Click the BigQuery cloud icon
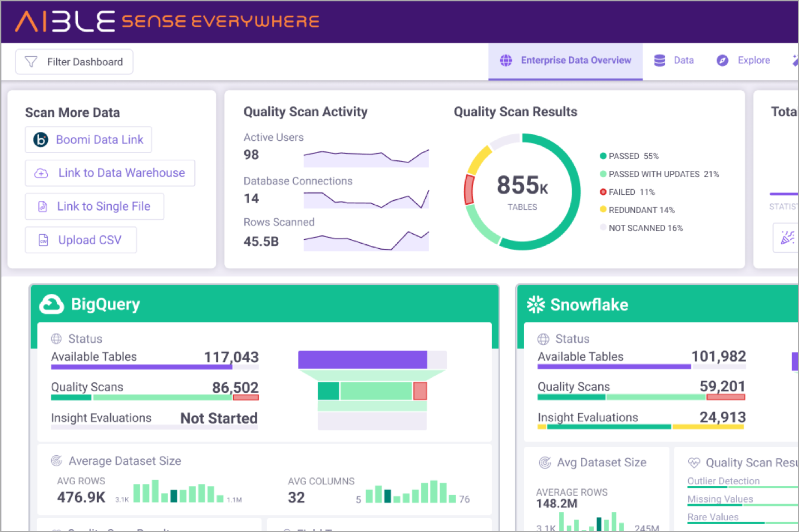 [52, 304]
